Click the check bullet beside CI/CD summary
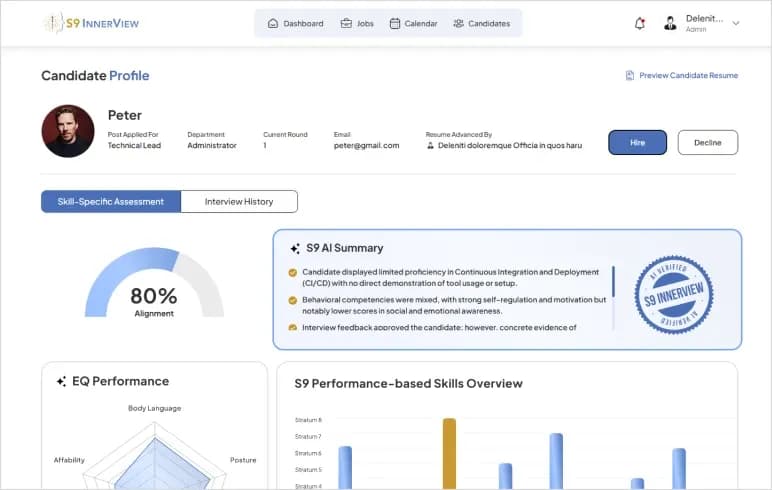 click(292, 272)
